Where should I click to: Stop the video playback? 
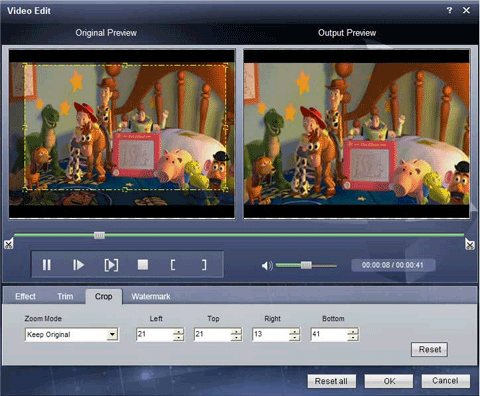point(143,265)
